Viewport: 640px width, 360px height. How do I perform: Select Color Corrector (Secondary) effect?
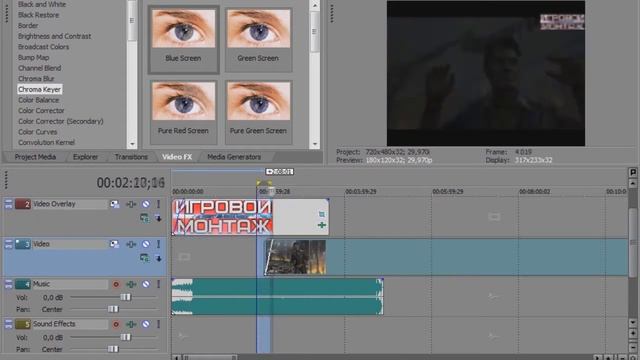61,121
